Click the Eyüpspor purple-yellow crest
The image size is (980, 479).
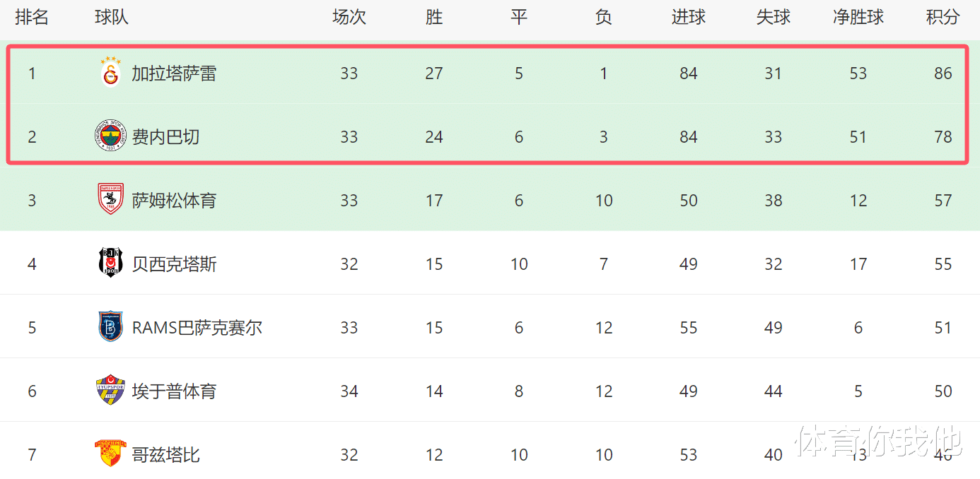pos(110,390)
